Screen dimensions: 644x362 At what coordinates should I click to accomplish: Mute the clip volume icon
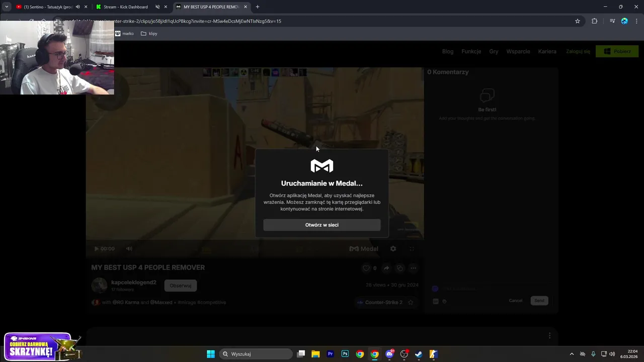point(129,248)
